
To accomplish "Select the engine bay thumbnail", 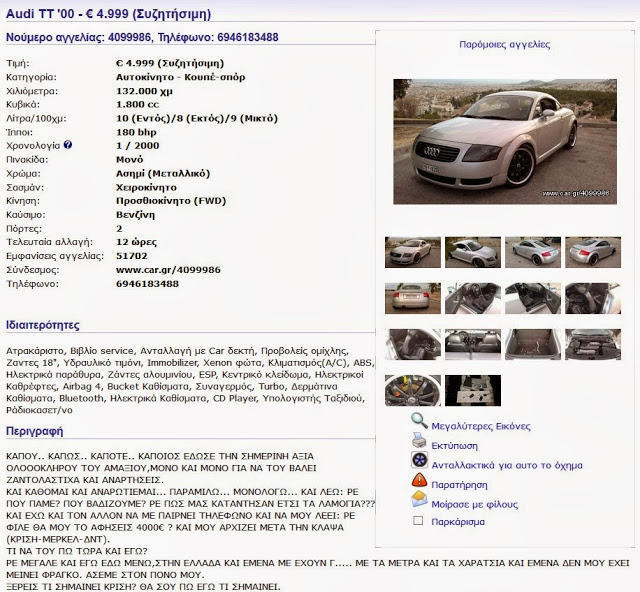I will click(593, 344).
